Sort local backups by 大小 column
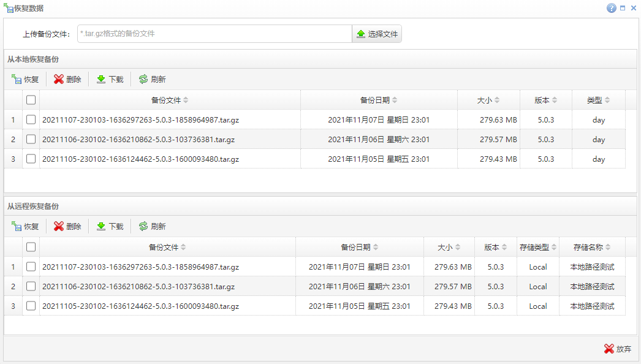The width and height of the screenshot is (641, 364). (x=488, y=100)
